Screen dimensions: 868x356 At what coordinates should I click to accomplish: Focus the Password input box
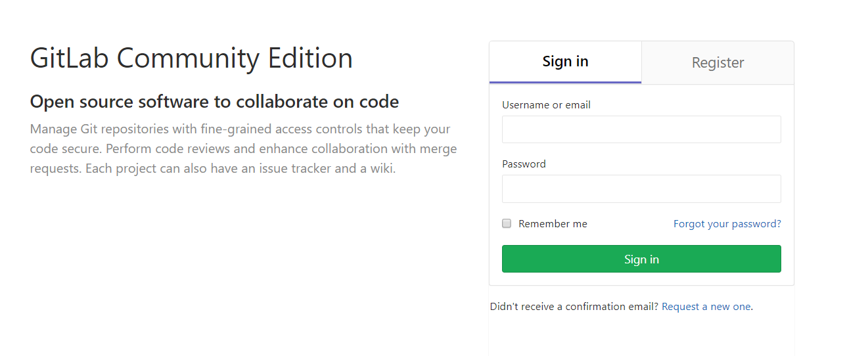(641, 189)
